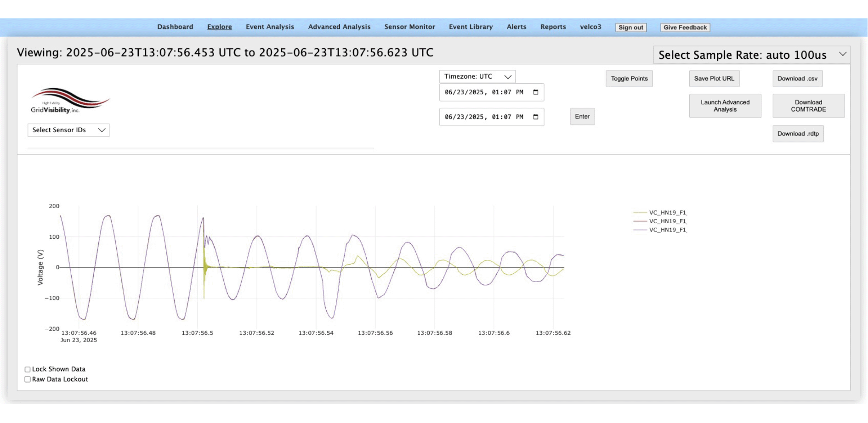868x423 pixels.
Task: Click the Download COMTRADE button
Action: pyautogui.click(x=808, y=106)
